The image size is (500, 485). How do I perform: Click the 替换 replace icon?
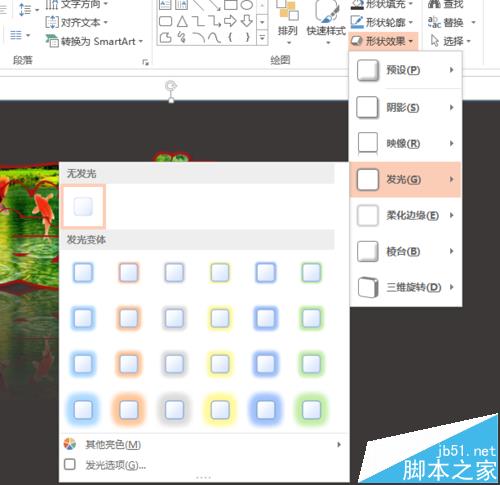coord(435,22)
